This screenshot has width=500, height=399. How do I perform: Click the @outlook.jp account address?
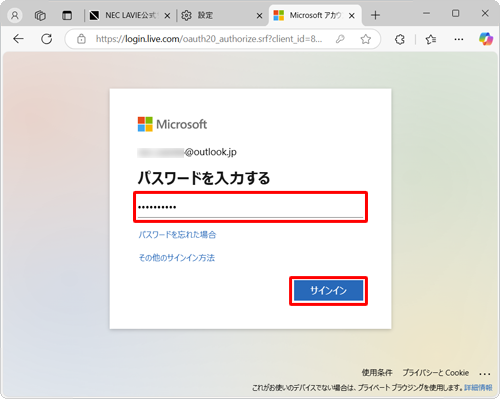click(187, 152)
